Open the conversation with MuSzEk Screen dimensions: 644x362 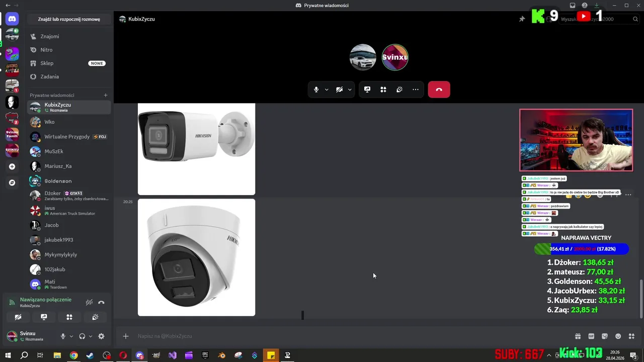click(x=70, y=151)
